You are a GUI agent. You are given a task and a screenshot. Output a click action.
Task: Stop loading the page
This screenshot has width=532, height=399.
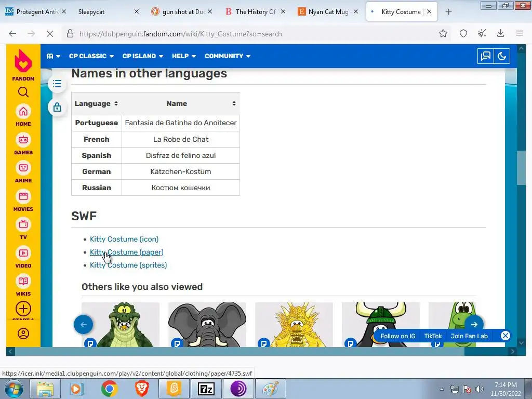pos(49,34)
